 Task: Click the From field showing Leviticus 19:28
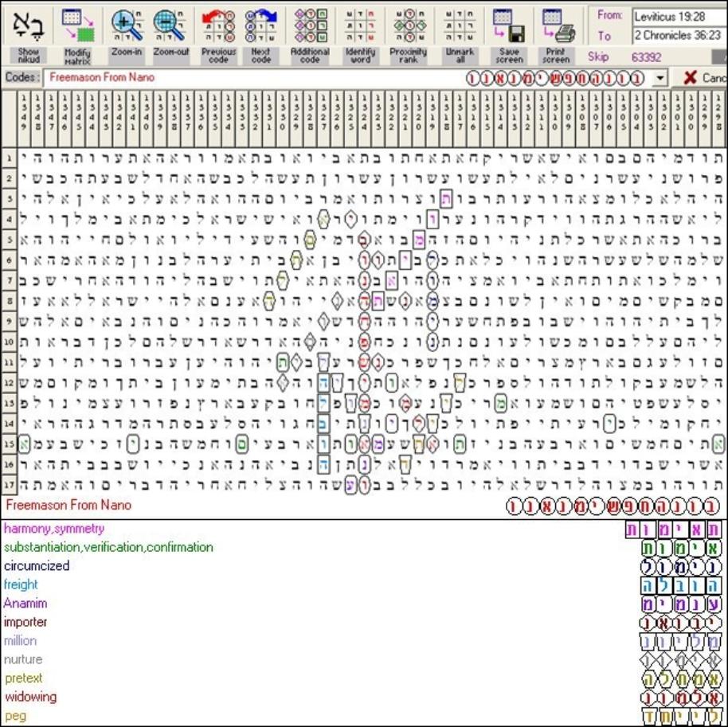point(679,15)
